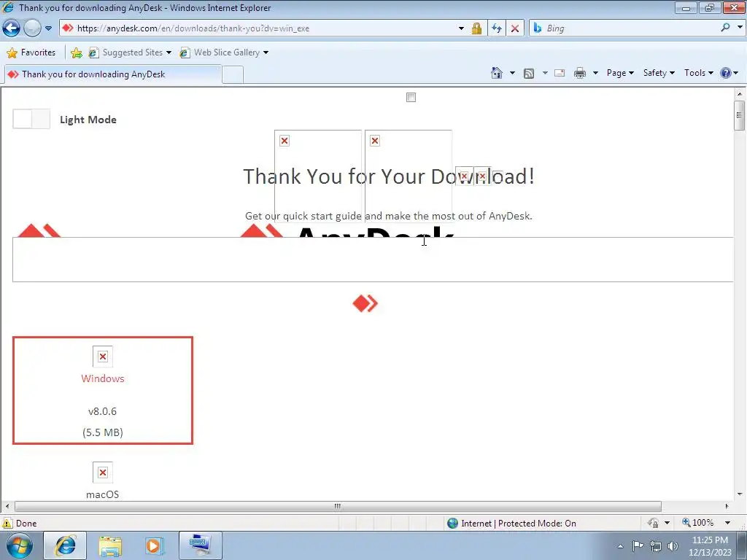Viewport: 747px width, 560px height.
Task: Click the security lock icon
Action: 476,28
